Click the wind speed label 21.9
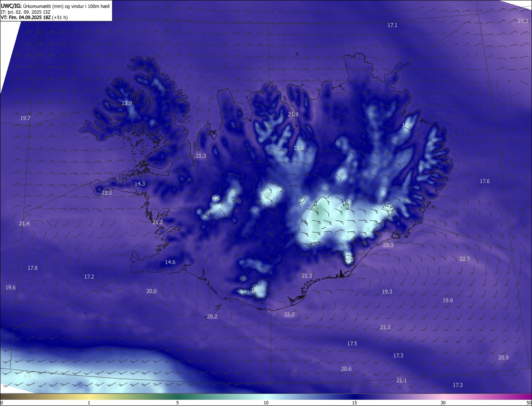Image resolution: width=532 pixels, height=406 pixels. pos(293,114)
